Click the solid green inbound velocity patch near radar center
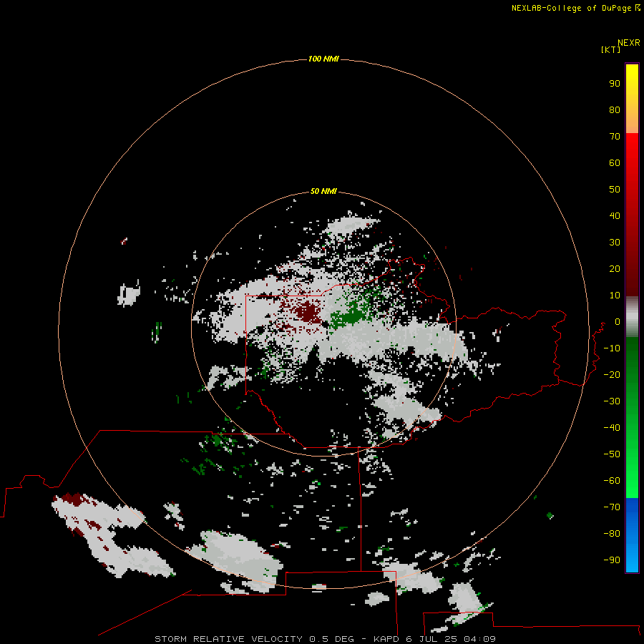This screenshot has width=644, height=644. (349, 317)
